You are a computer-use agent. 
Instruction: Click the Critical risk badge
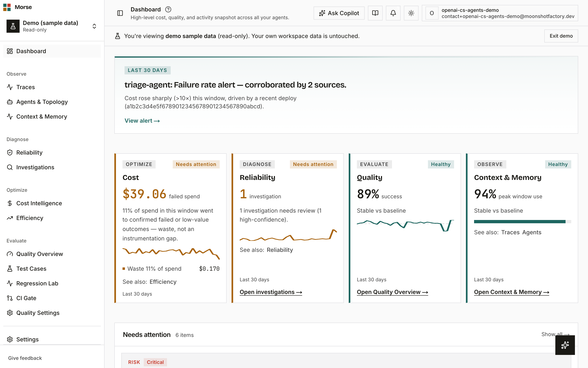click(155, 362)
